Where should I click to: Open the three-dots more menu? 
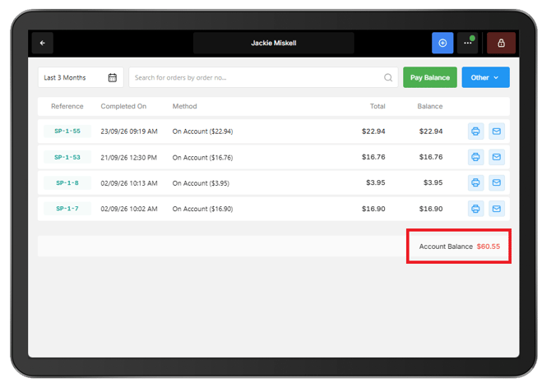click(468, 43)
